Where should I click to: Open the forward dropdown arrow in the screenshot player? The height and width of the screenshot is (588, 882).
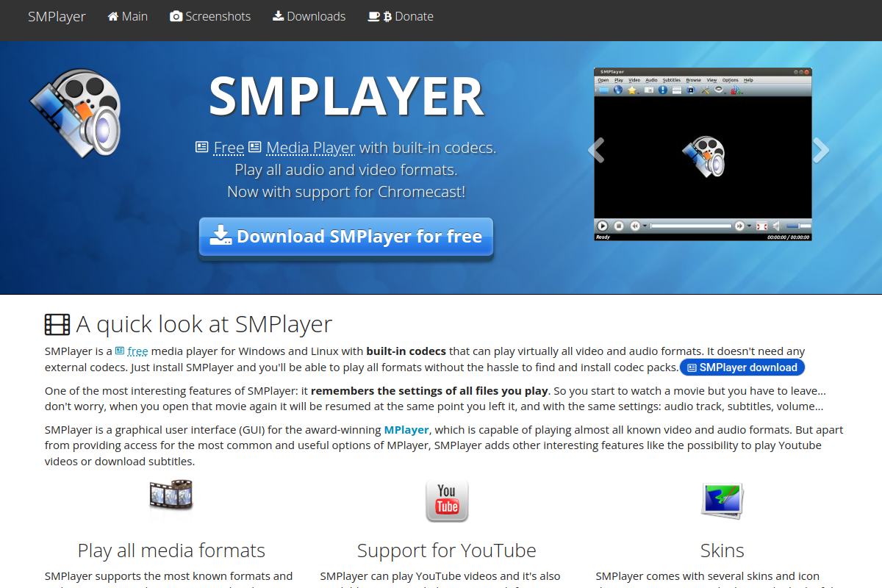coord(749,226)
